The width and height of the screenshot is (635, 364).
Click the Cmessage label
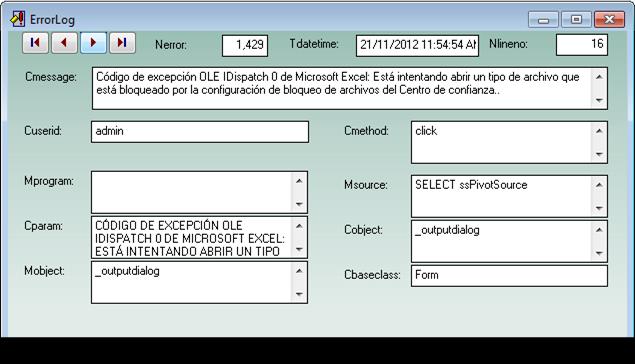[x=51, y=77]
